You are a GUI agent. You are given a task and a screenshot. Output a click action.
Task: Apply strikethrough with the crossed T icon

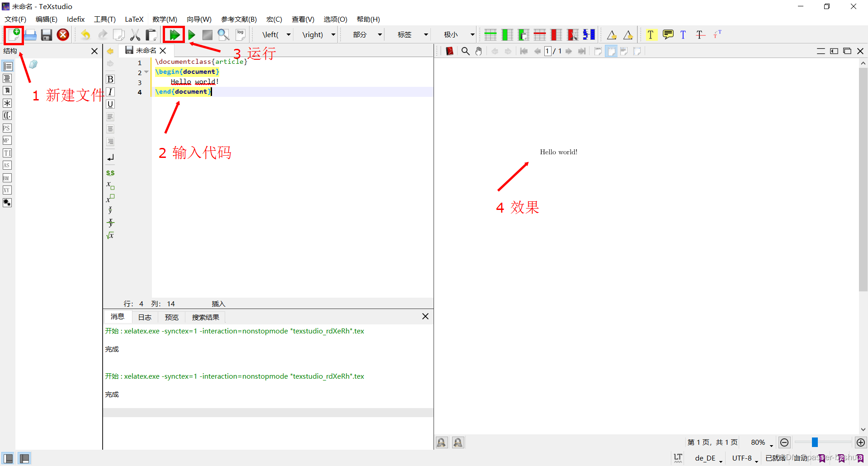pos(700,35)
